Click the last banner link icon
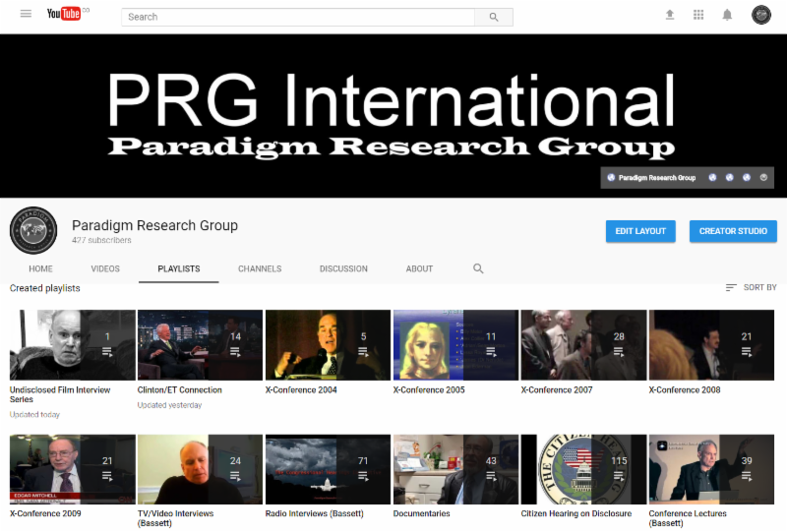Viewport: 787px width, 532px height. (763, 178)
